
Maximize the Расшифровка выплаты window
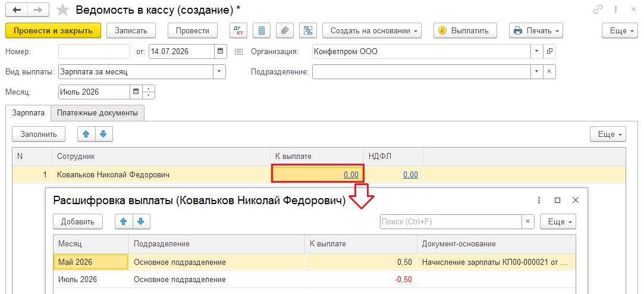557,200
